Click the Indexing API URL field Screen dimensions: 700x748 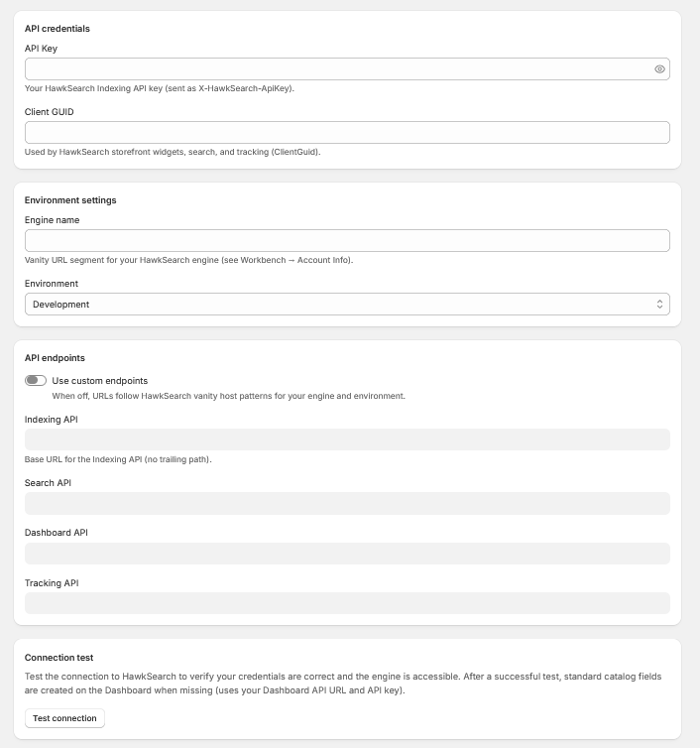(347, 439)
